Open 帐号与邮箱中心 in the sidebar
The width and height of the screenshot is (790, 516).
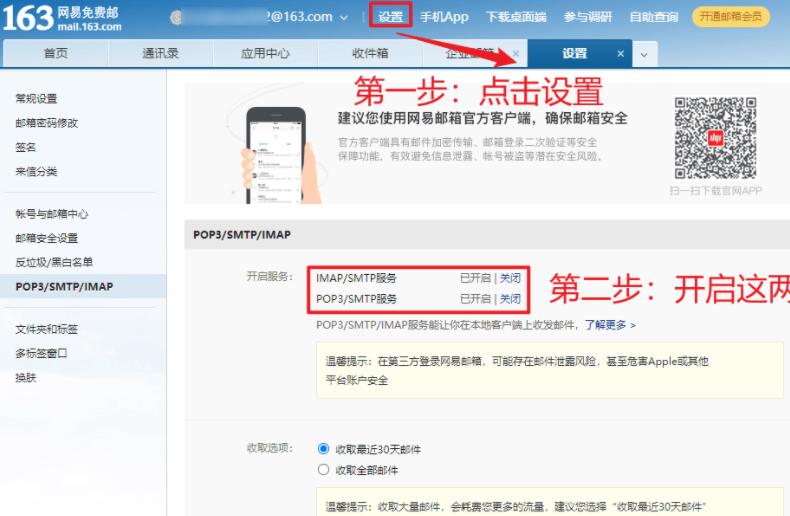tap(52, 214)
